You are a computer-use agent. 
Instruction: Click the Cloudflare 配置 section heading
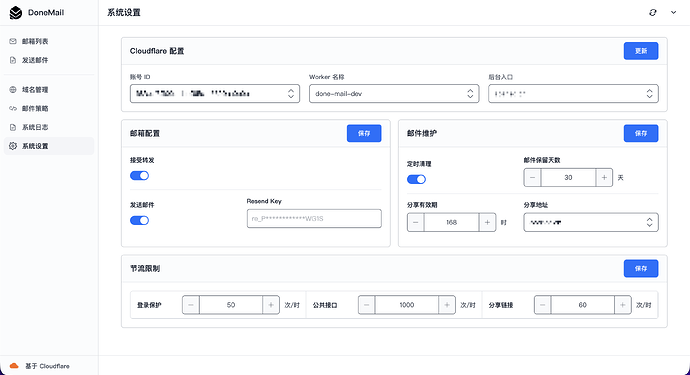[x=157, y=51]
